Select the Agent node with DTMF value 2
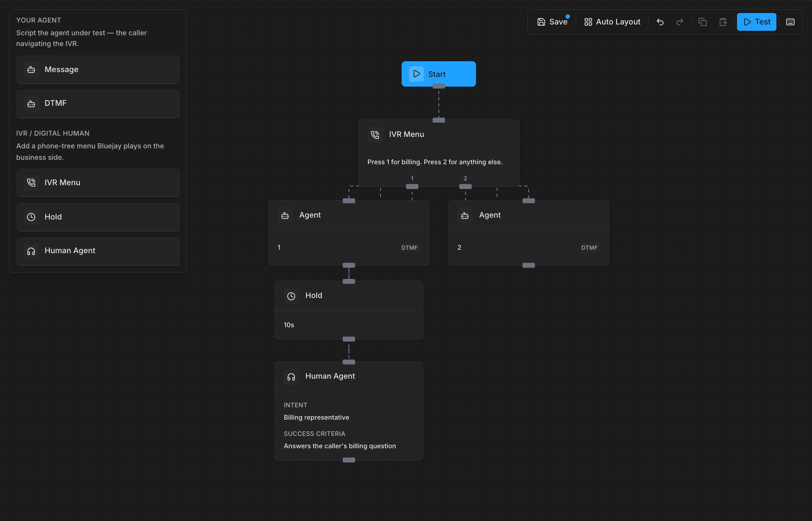Image resolution: width=812 pixels, height=521 pixels. pyautogui.click(x=529, y=233)
